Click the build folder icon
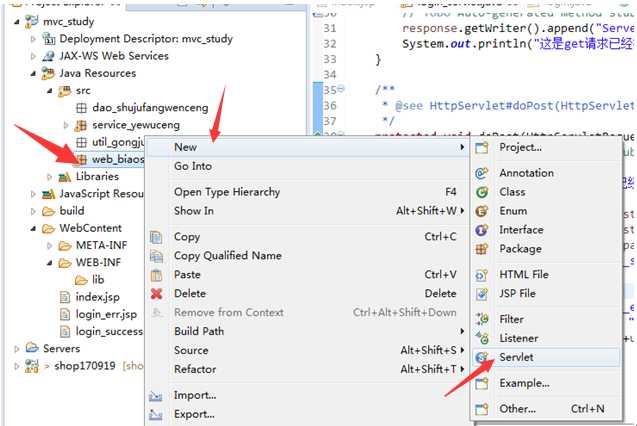 (48, 211)
